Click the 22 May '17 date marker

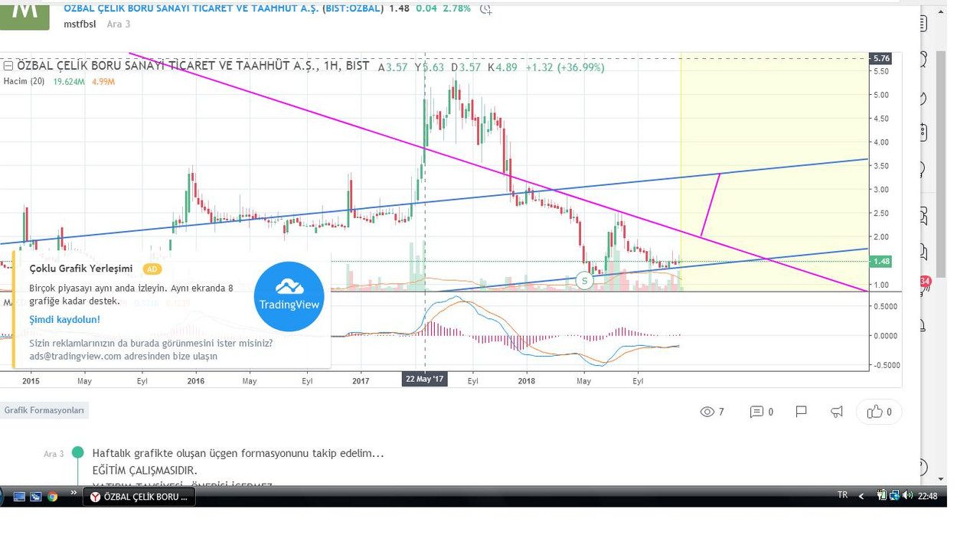[x=424, y=379]
